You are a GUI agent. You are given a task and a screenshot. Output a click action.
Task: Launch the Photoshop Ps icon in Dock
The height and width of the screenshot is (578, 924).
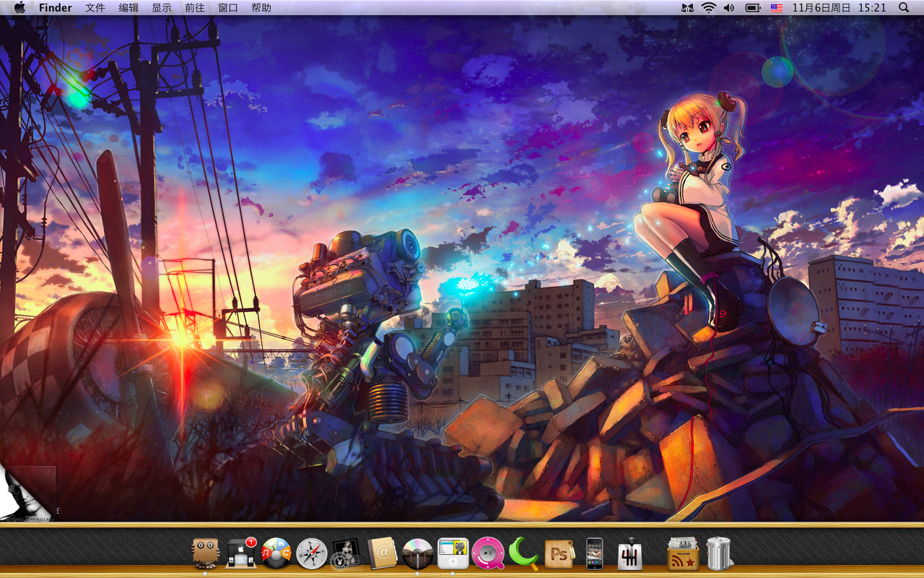pos(559,553)
